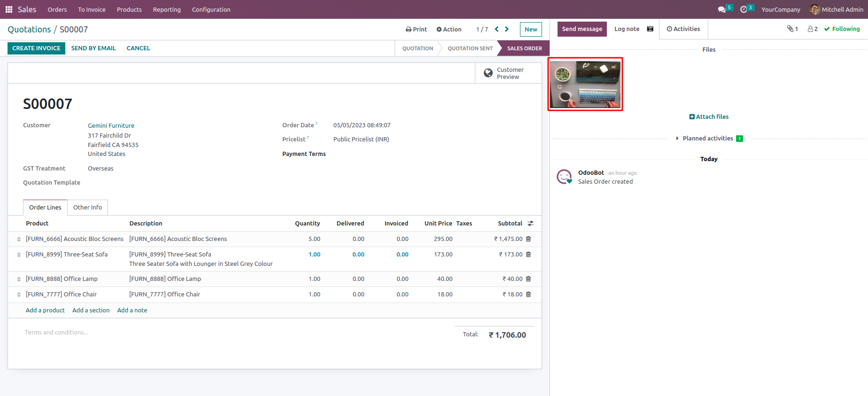Screen dimensions: 868x396
Task: Open optional columns settings in table header
Action: [531, 224]
